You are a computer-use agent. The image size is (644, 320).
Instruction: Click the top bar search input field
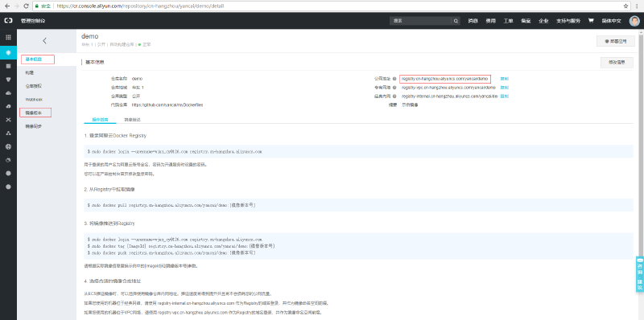420,21
